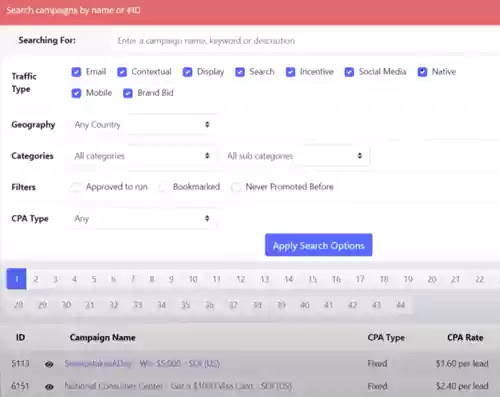Uncheck the Display traffic type
The height and width of the screenshot is (397, 500).
(187, 72)
